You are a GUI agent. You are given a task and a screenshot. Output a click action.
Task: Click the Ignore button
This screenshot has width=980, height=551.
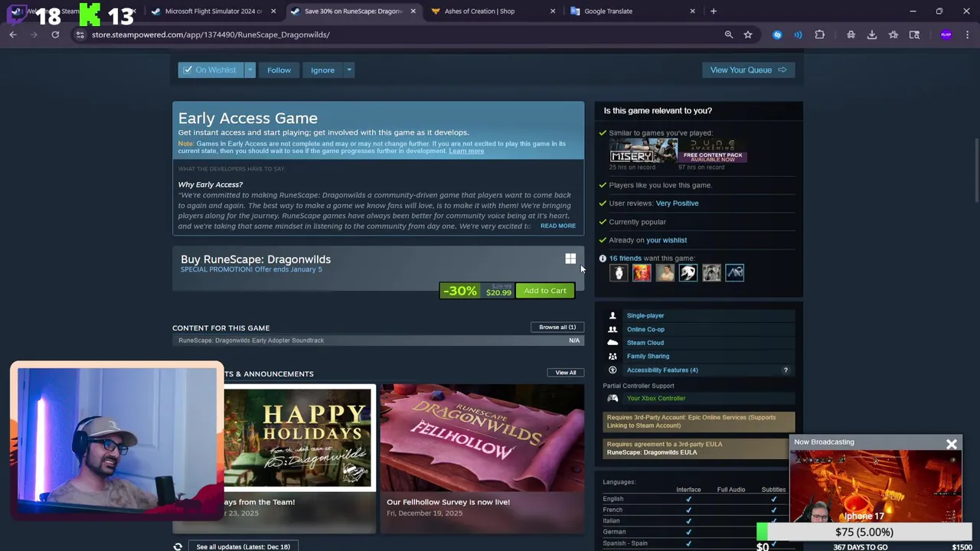(322, 70)
